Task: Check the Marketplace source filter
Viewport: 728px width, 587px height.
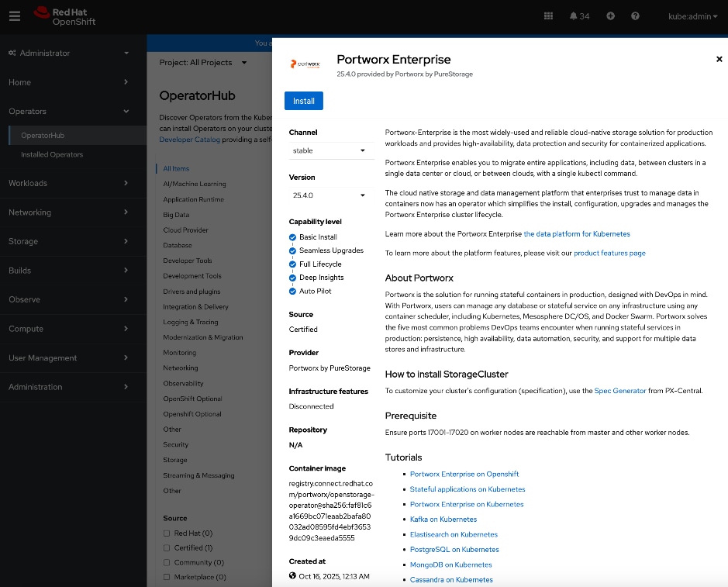Action: [x=167, y=577]
